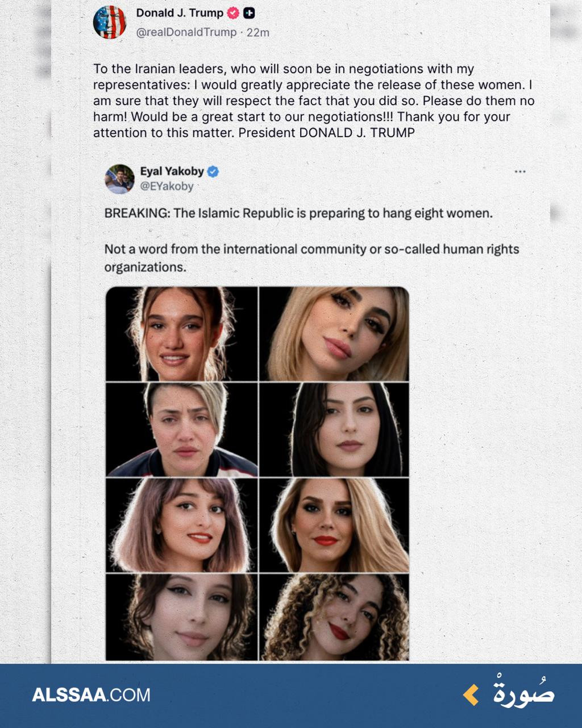Open the @EYakoby handle link
Image resolution: width=582 pixels, height=728 pixels.
pyautogui.click(x=167, y=186)
